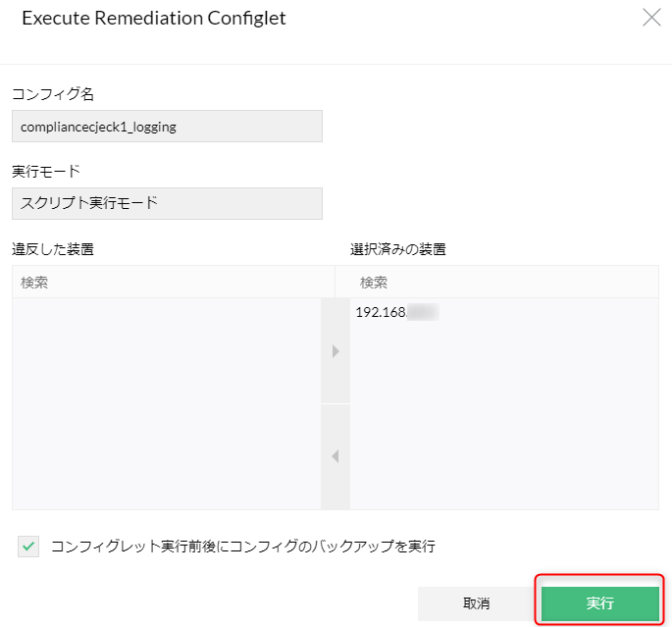Viewport: 672px width, 627px height.
Task: Click the 実行モード field showing スクリプト実行モード
Action: 167,203
